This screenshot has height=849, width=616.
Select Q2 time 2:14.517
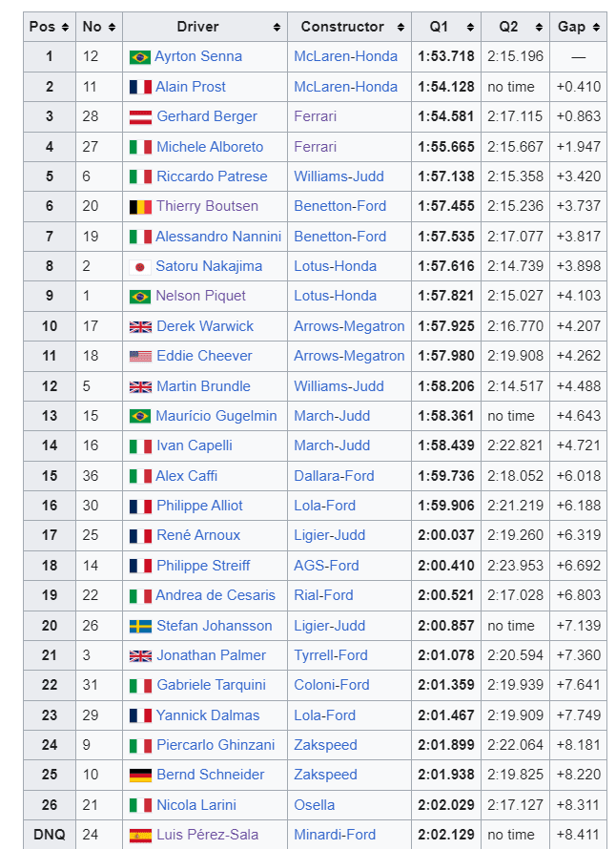[x=515, y=386]
